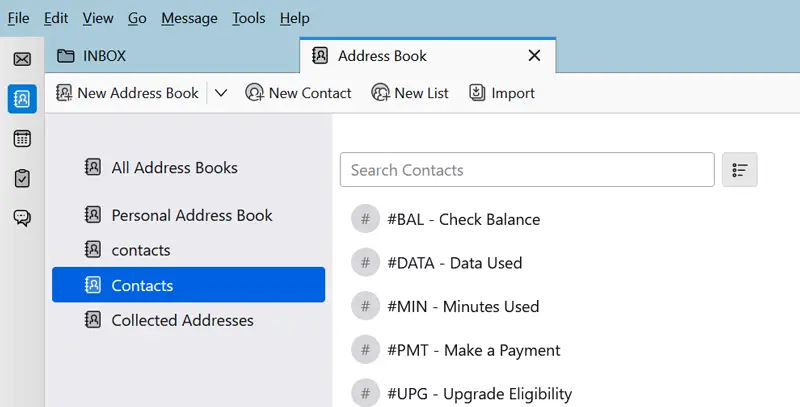This screenshot has height=407, width=800.
Task: Select All Address Books
Action: (174, 168)
